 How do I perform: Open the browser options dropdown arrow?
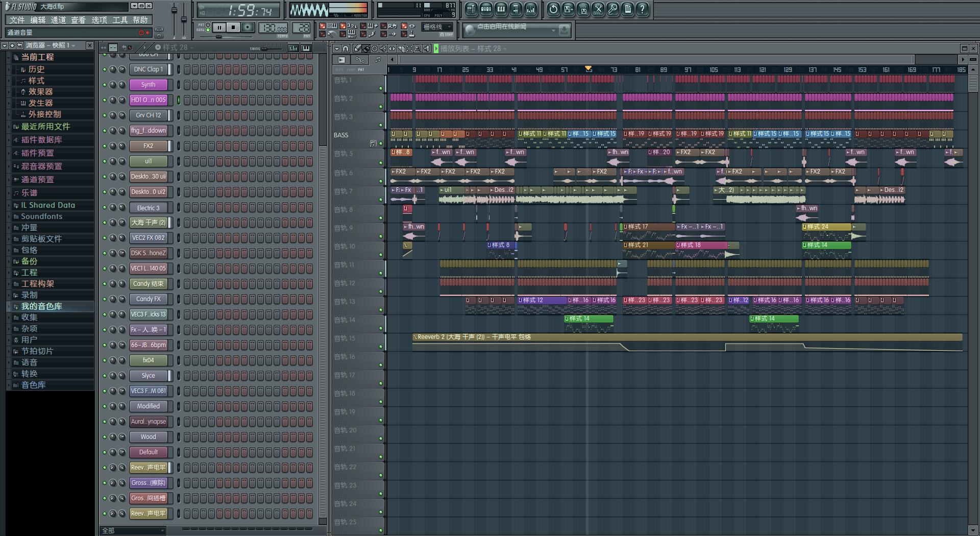pyautogui.click(x=5, y=45)
